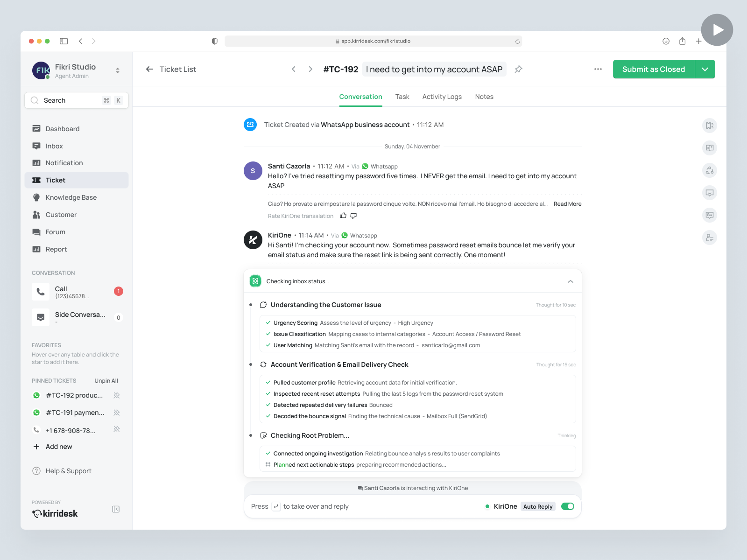Click the santicarlo@gmail.com email text
The height and width of the screenshot is (560, 747).
point(451,345)
